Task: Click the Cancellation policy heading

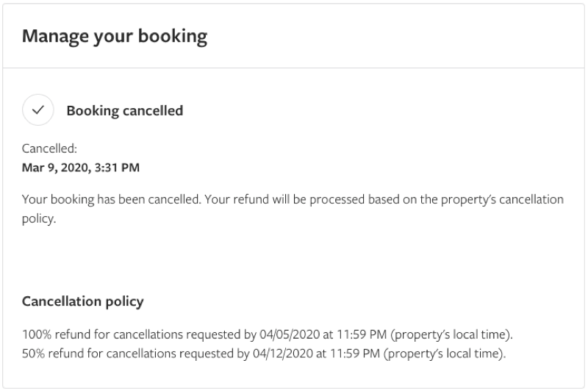Action: [83, 301]
